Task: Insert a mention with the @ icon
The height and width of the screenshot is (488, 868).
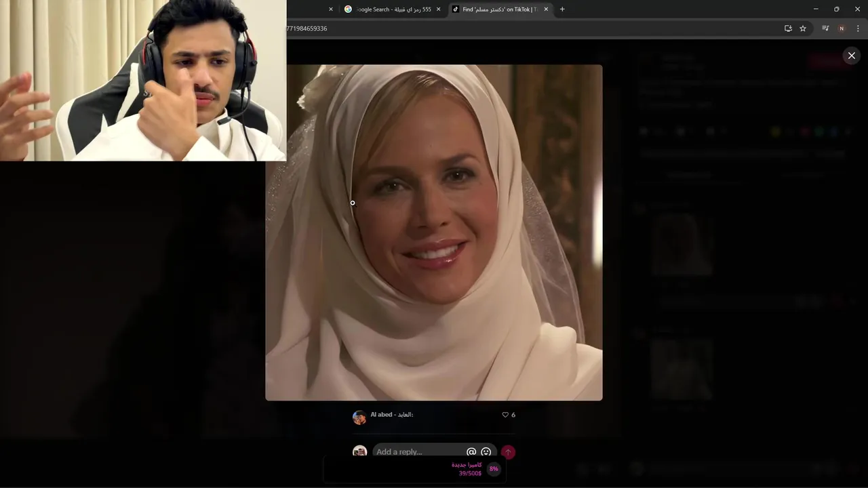Action: click(x=471, y=452)
